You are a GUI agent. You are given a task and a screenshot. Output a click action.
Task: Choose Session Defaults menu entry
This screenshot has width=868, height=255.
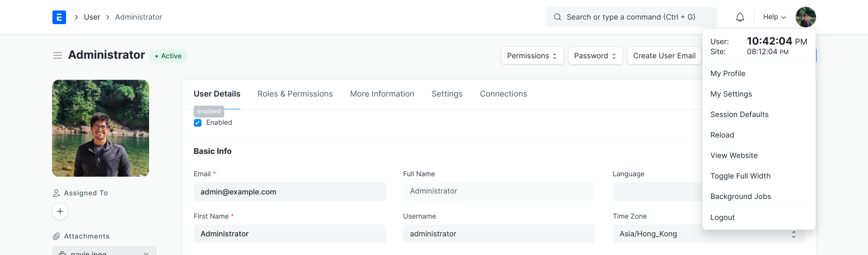click(x=759, y=114)
